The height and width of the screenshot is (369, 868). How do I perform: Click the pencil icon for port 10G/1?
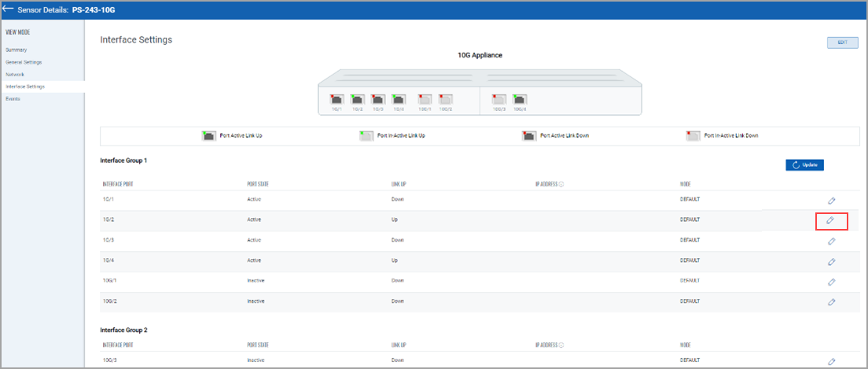click(832, 282)
